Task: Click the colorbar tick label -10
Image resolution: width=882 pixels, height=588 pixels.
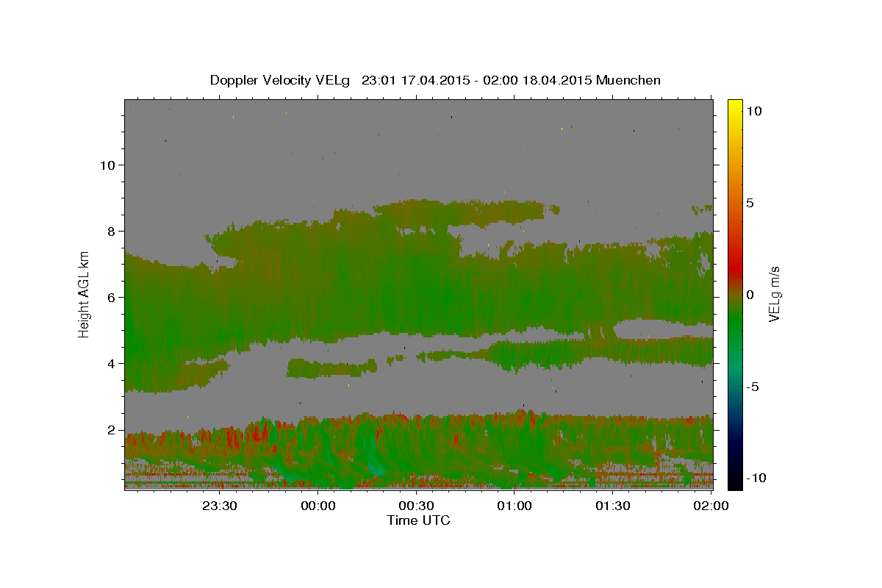Action: pyautogui.click(x=756, y=478)
